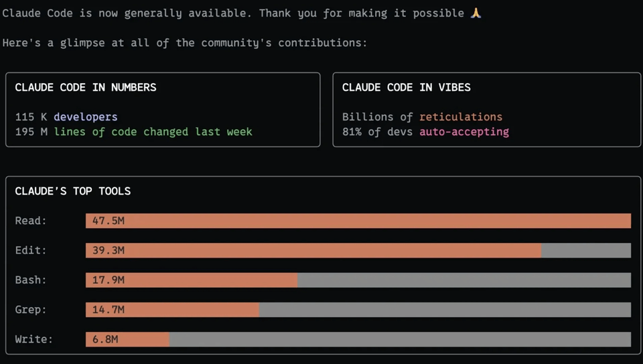Click the orange "reticulations" word
Image resolution: width=643 pixels, height=364 pixels.
click(x=460, y=116)
